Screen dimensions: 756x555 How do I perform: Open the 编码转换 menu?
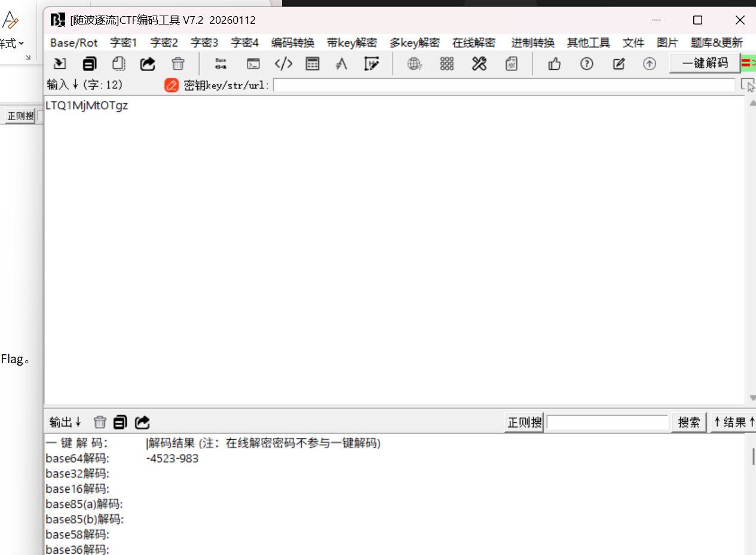pos(293,43)
